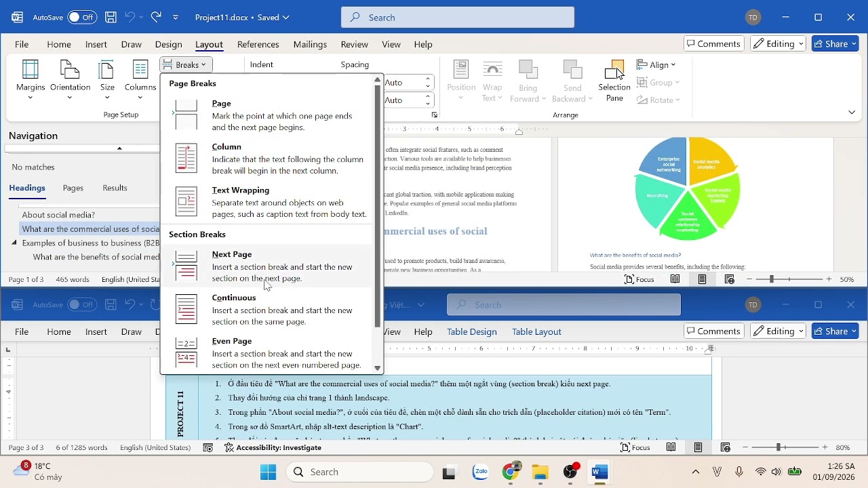Switch to Read Mode in Project11 status bar
868x488 pixels.
(675, 279)
